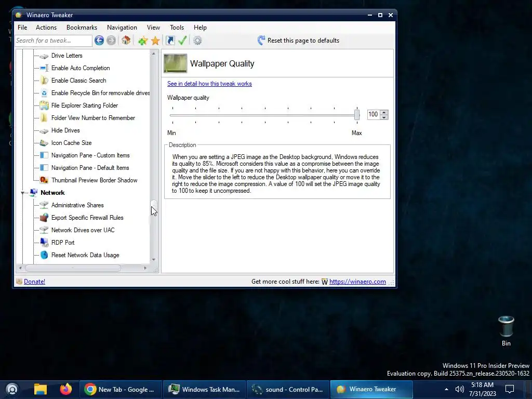Screen dimensions: 532x399
Task: Show hidden tray icons chevron
Action: (446, 389)
